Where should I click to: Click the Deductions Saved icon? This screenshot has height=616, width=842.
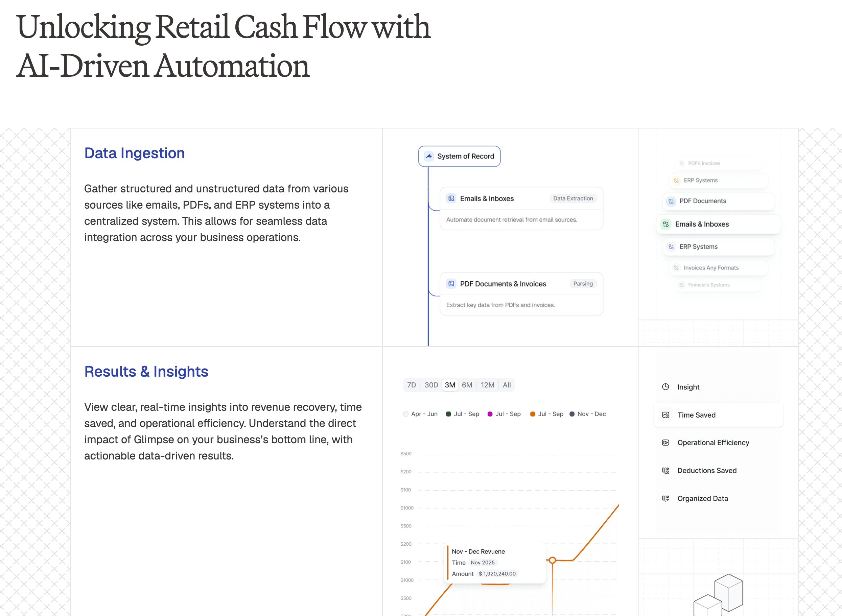click(665, 471)
